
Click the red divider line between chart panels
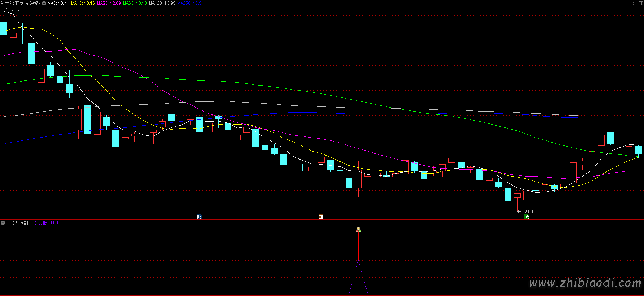(x=322, y=219)
